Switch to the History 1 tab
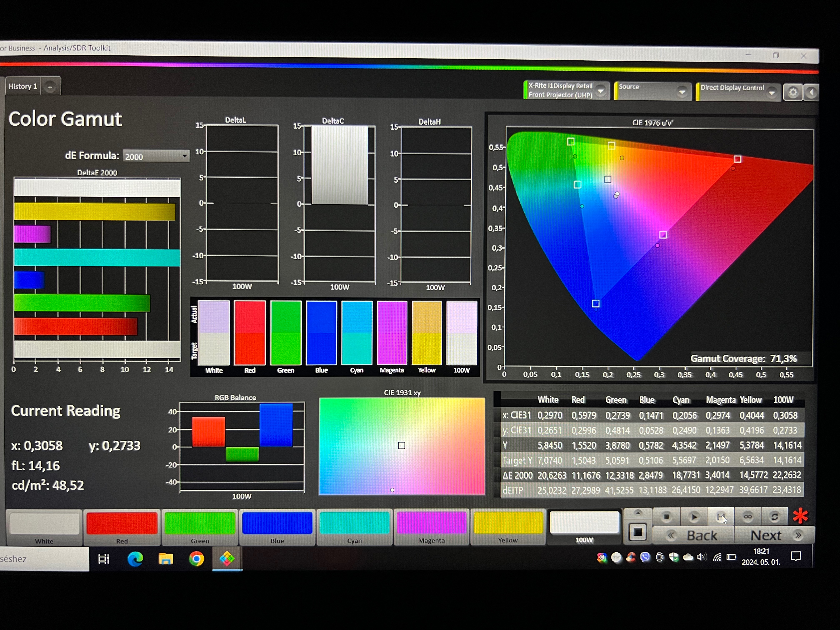840x630 pixels. coord(23,87)
